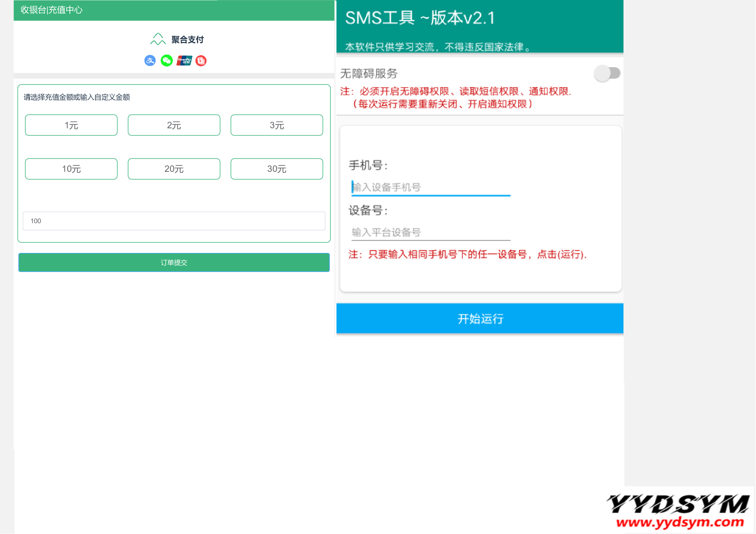Click the UnionPay card icon
The height and width of the screenshot is (534, 756).
coord(184,60)
